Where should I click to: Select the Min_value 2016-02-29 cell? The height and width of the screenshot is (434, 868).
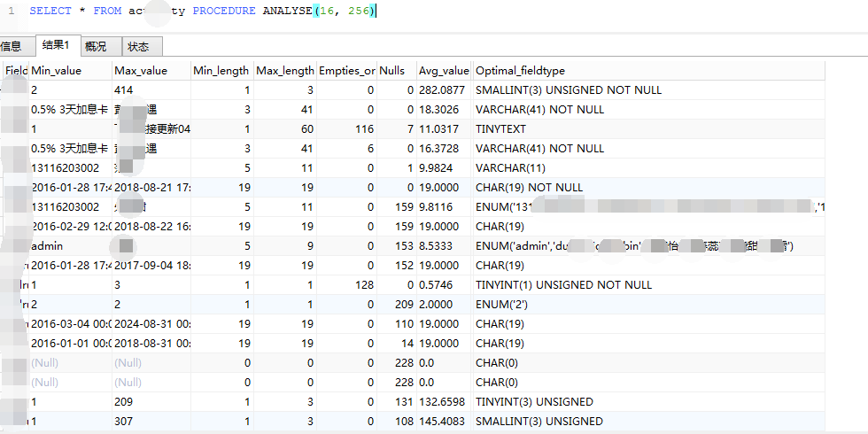[70, 227]
